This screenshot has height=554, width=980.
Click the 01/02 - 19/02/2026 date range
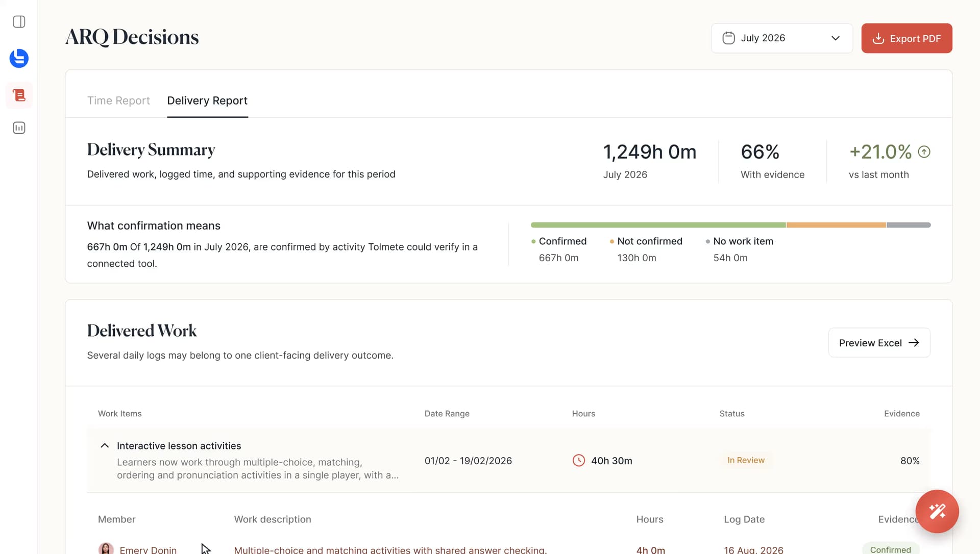click(x=468, y=461)
